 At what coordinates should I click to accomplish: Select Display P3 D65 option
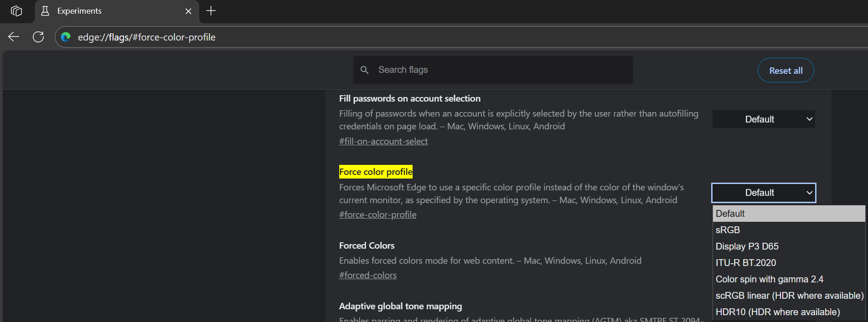point(747,246)
